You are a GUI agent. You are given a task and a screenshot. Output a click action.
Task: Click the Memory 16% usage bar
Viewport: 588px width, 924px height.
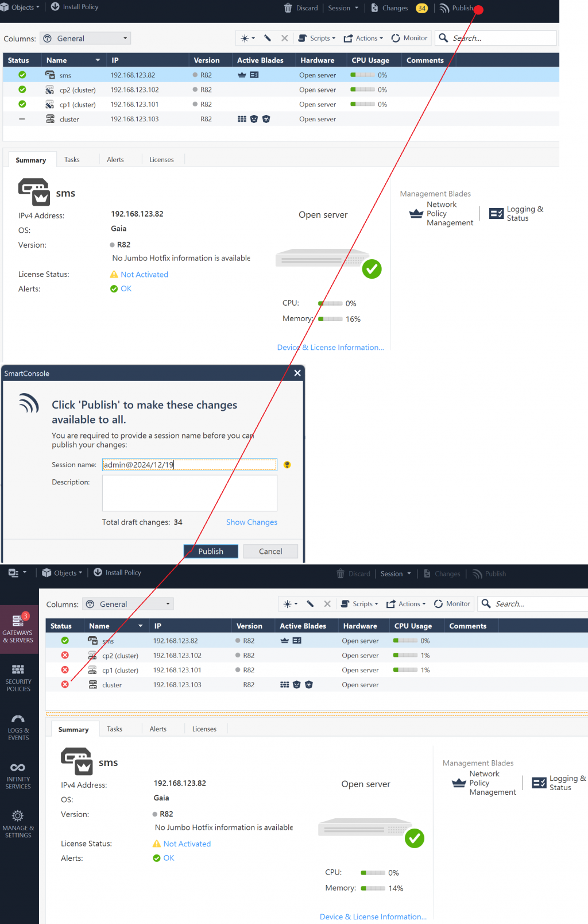pyautogui.click(x=330, y=319)
